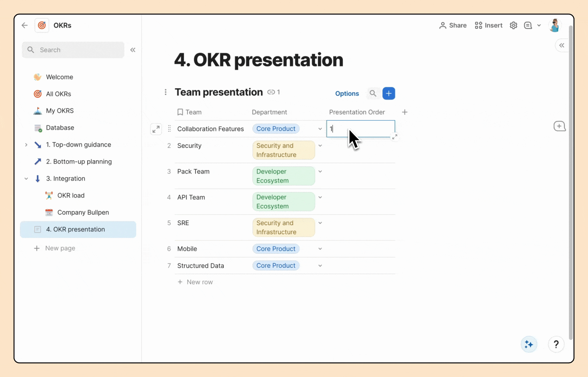Click the link count icon beside Team presentation
The height and width of the screenshot is (377, 588).
[274, 92]
